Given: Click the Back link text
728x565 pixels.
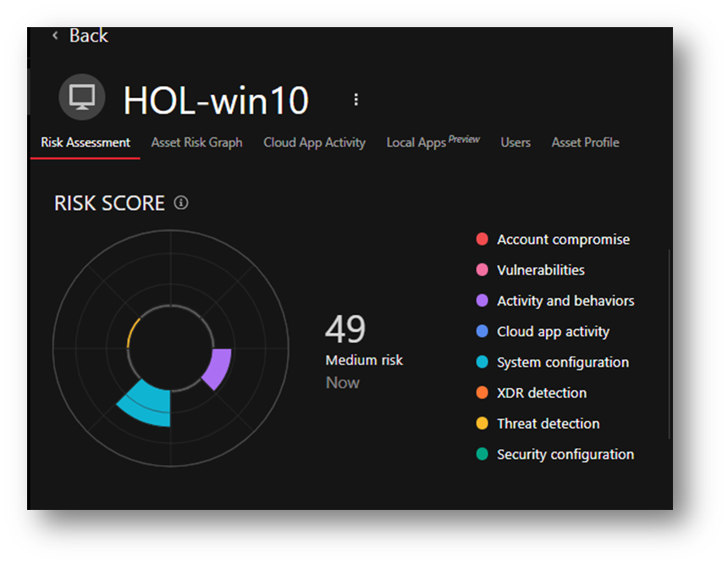Looking at the screenshot, I should pos(89,36).
